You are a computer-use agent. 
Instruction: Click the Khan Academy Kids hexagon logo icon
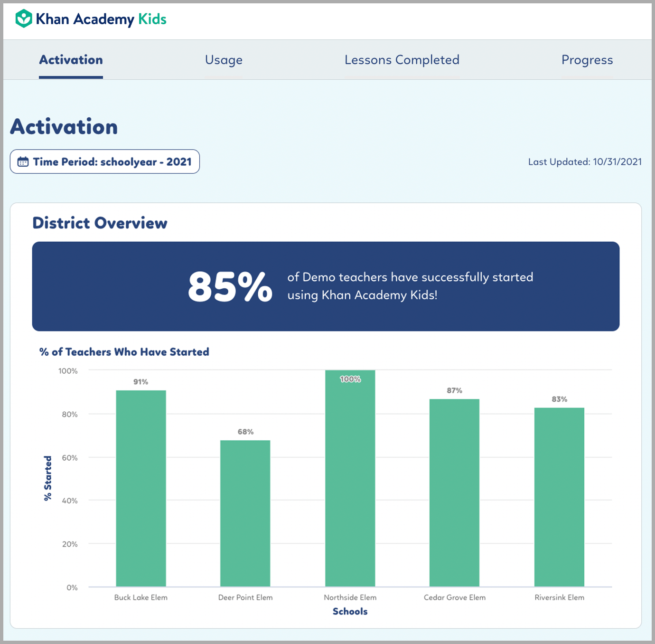23,19
